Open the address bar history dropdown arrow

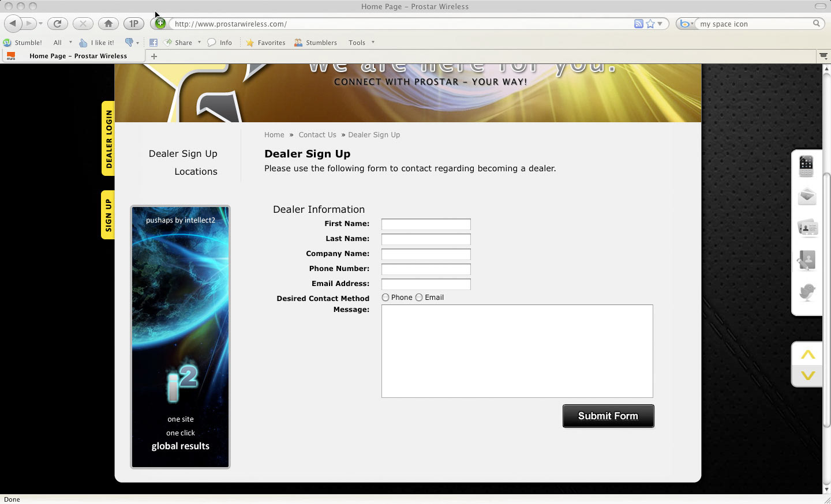(x=660, y=24)
